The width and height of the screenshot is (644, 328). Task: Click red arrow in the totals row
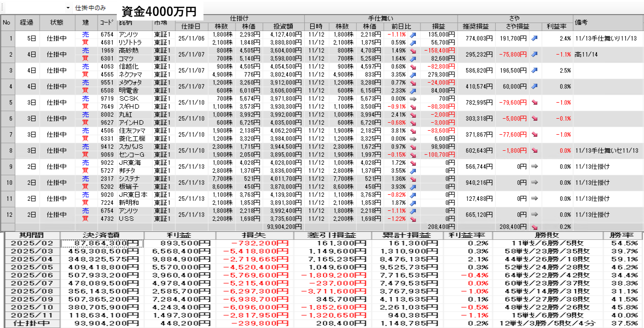[x=535, y=226]
